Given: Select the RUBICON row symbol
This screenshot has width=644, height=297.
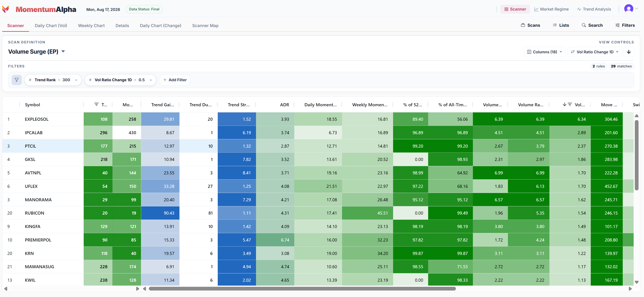Looking at the screenshot, I should tap(35, 213).
